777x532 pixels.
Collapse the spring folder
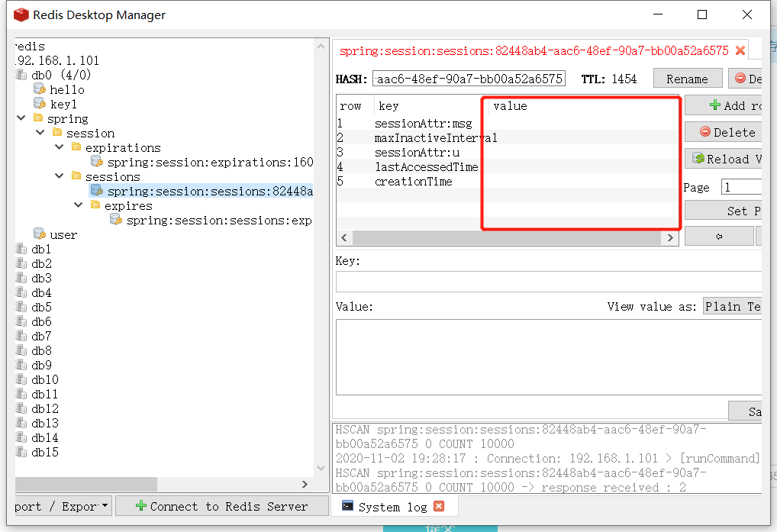pos(21,118)
